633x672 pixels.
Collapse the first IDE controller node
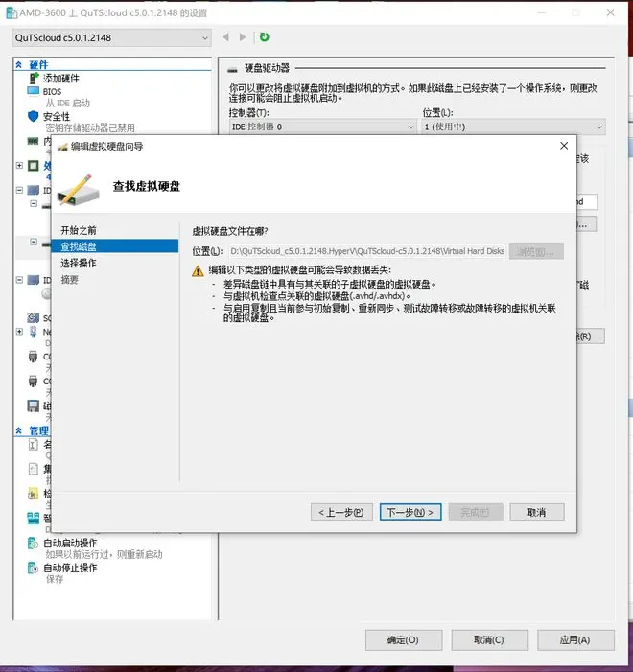19,190
